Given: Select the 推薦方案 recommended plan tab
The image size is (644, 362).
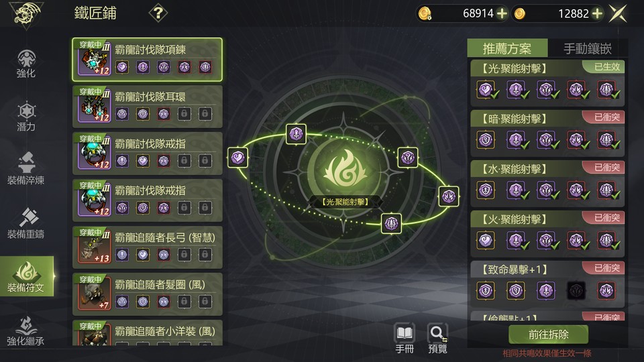Looking at the screenshot, I should click(507, 48).
